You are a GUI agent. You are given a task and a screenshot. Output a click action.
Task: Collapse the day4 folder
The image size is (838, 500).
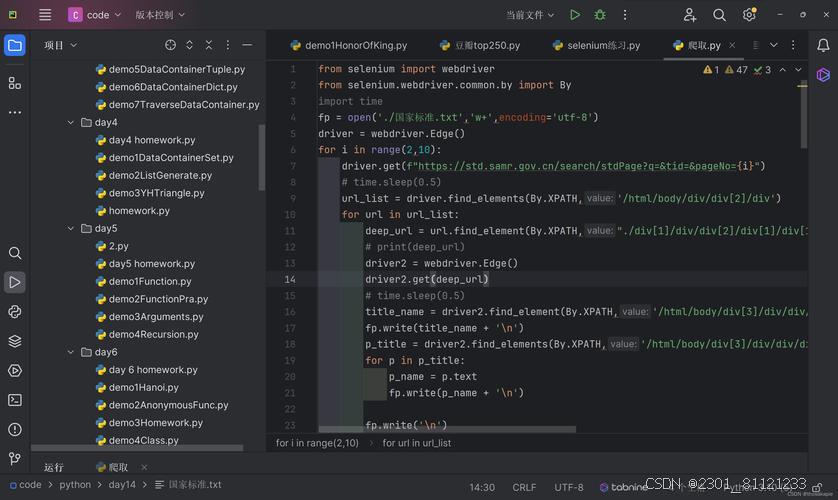(71, 123)
